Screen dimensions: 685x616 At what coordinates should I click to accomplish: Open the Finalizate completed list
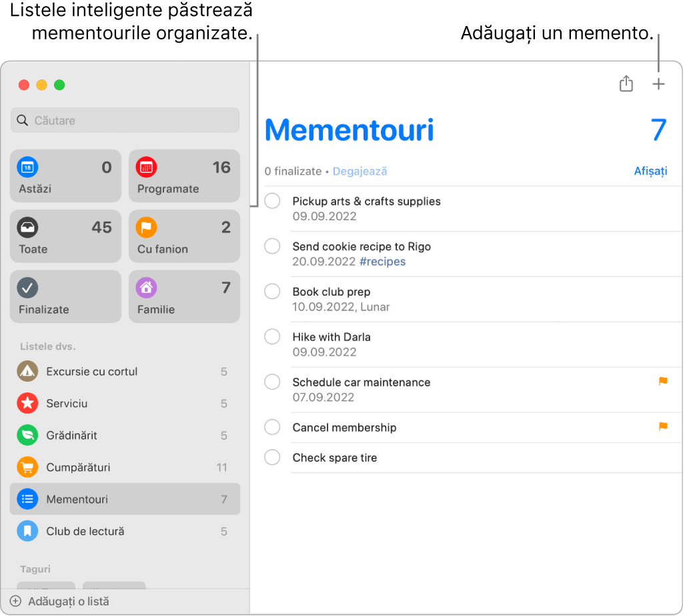(x=65, y=296)
